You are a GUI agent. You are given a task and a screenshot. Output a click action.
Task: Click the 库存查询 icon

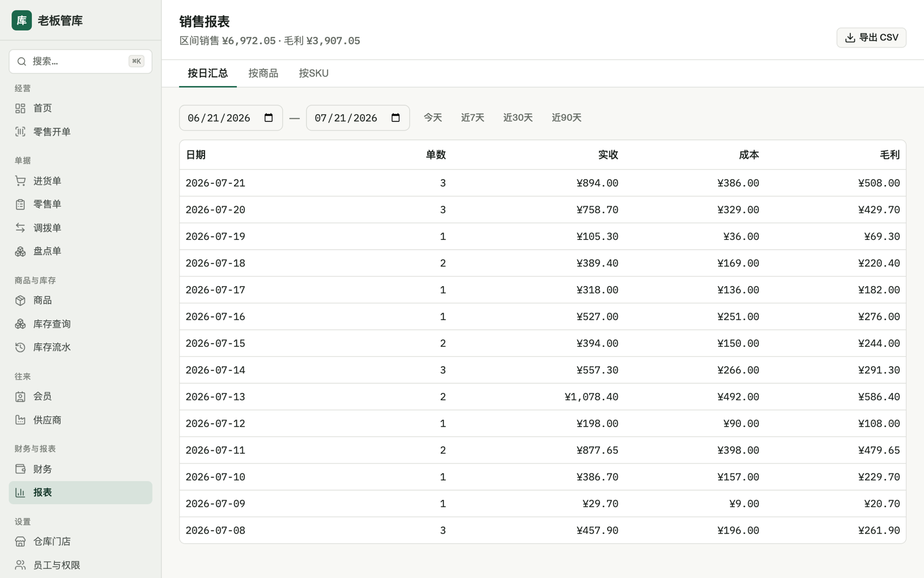[20, 324]
